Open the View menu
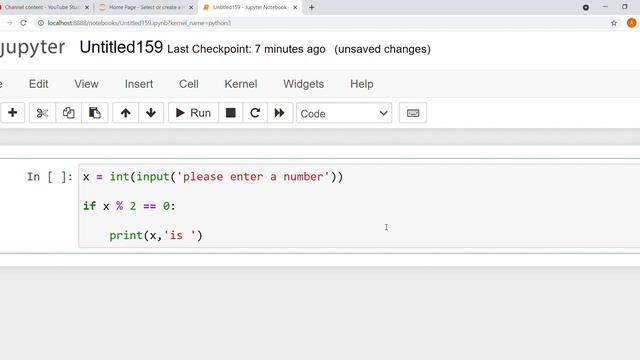640x360 pixels. (x=86, y=84)
